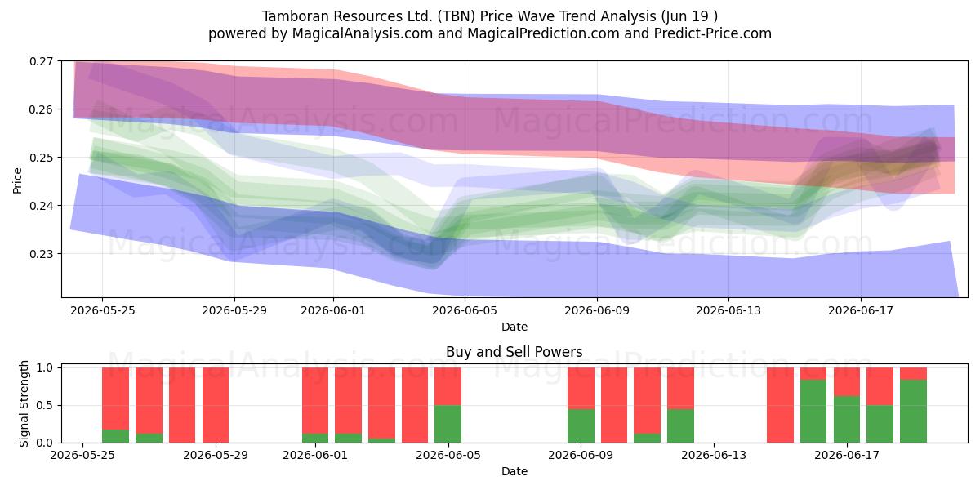
Task: Click the first bar after 2026-05-25
Action: click(x=115, y=405)
